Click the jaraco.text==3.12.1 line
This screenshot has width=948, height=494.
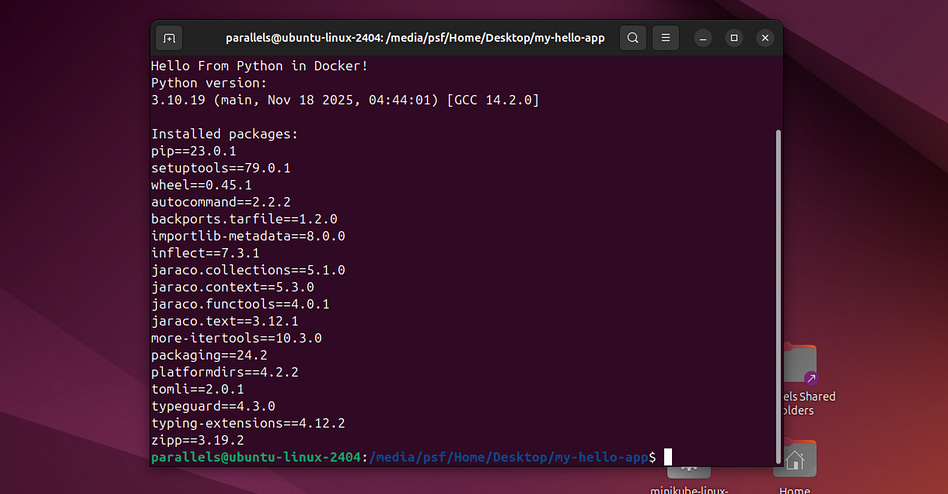tap(224, 320)
